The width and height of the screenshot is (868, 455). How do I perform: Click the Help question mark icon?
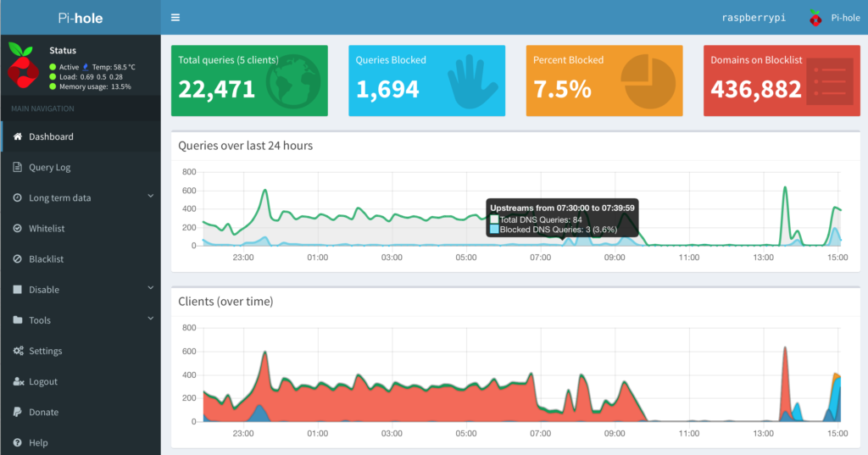coord(18,442)
